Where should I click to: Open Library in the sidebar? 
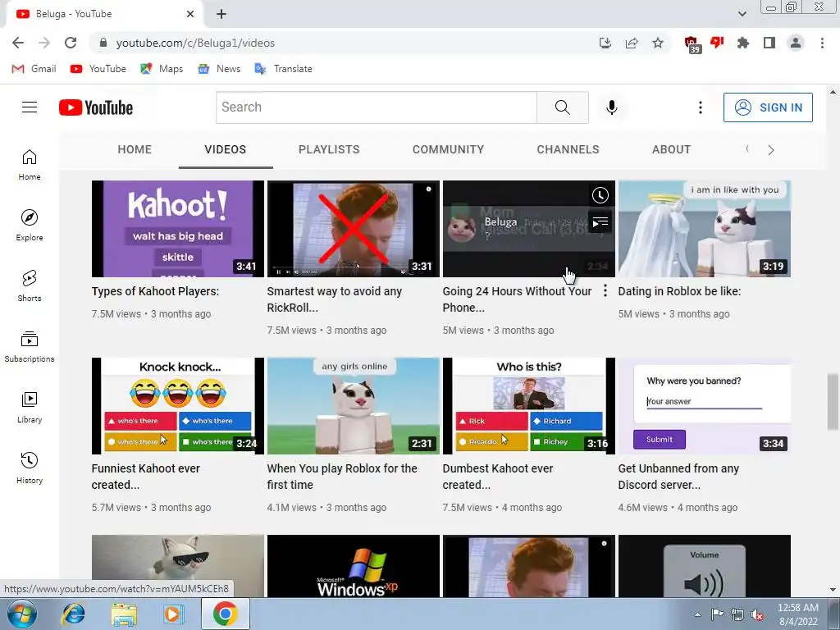30,408
